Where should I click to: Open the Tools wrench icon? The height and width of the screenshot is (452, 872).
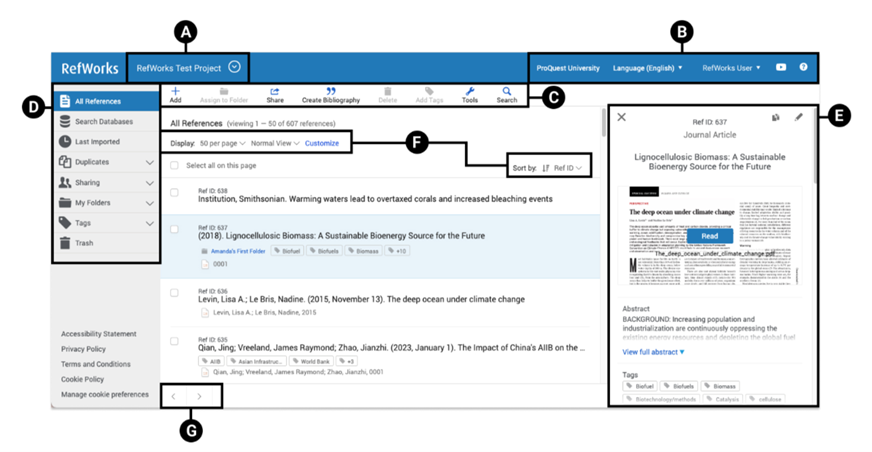click(470, 91)
